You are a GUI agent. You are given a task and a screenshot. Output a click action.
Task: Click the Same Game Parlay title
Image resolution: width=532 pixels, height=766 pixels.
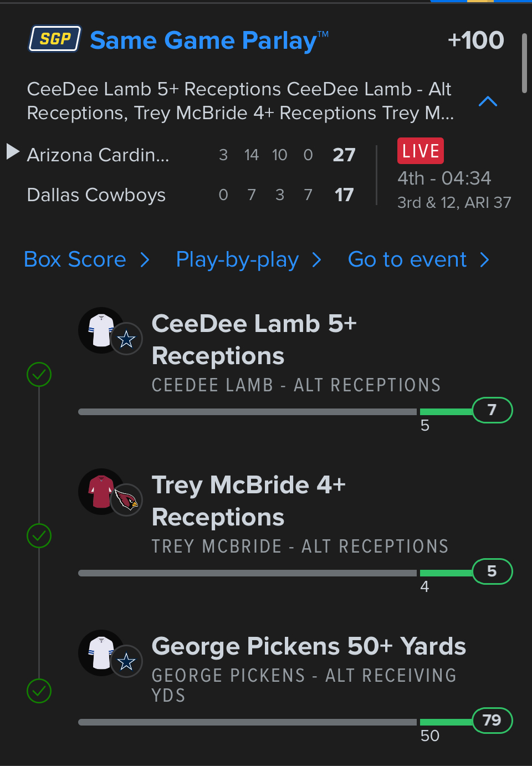pyautogui.click(x=203, y=40)
